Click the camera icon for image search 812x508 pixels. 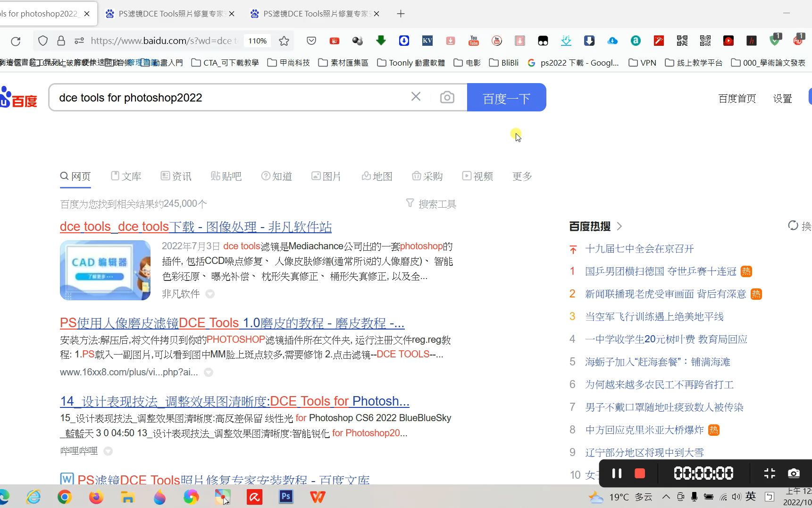tap(447, 97)
